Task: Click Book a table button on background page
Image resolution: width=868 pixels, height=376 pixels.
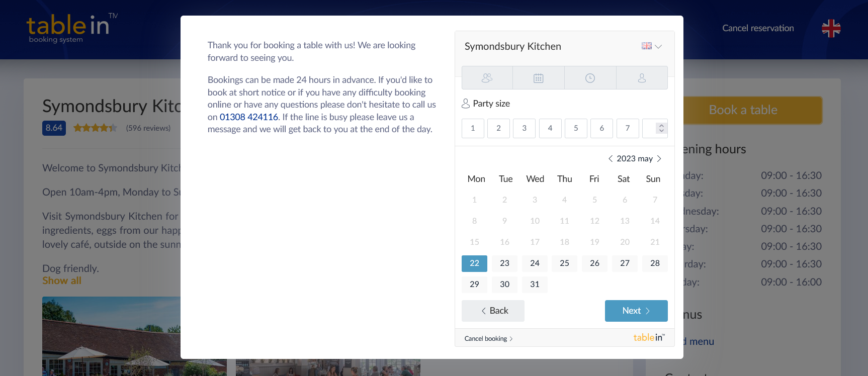Action: (x=743, y=110)
